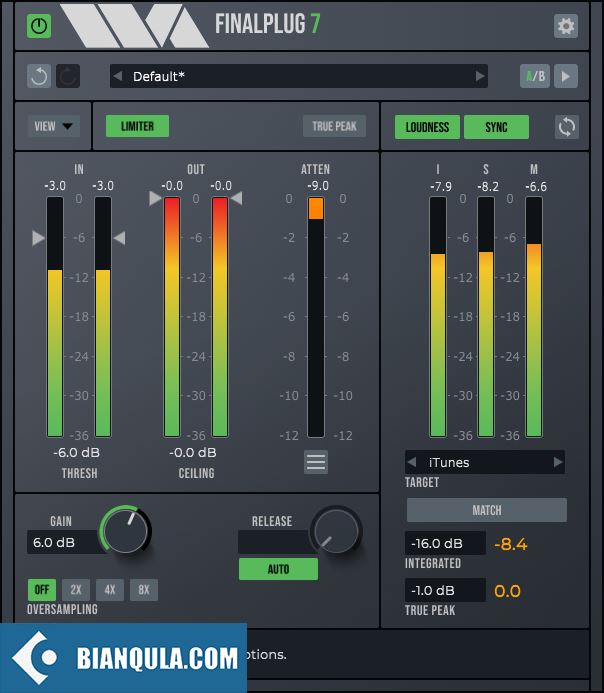Click the -6.0 dB THRESH value
604x693 pixels.
click(76, 453)
